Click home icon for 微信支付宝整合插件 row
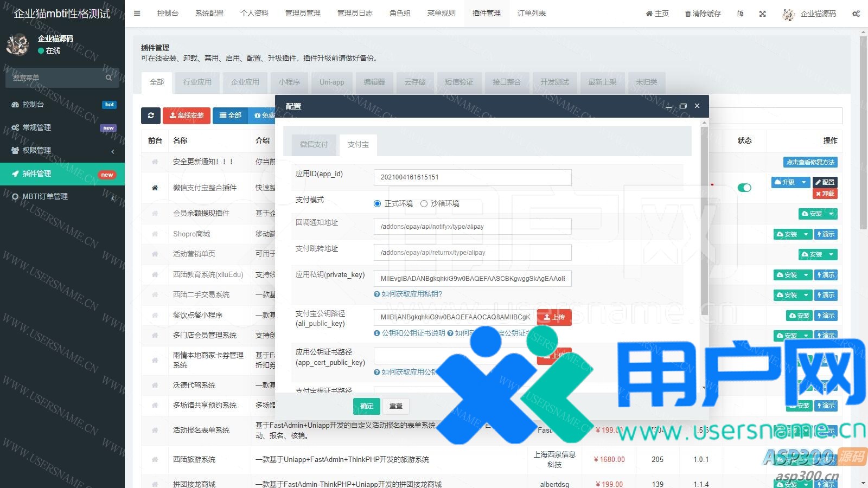 [x=155, y=188]
